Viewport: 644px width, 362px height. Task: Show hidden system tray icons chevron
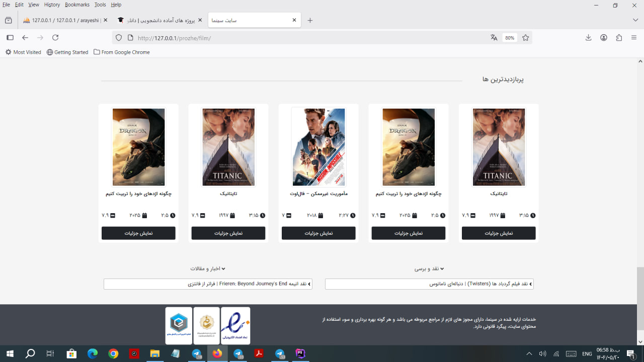529,354
